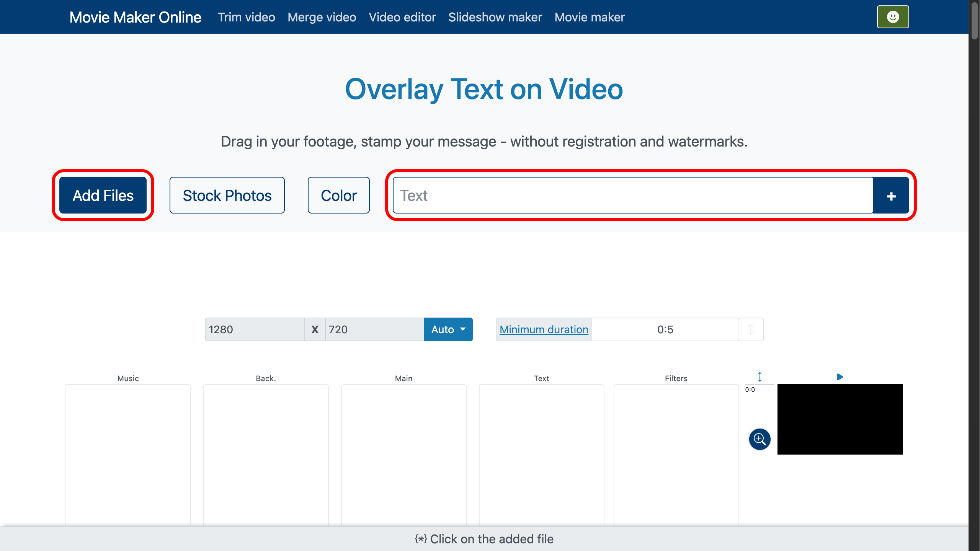980x551 pixels.
Task: Click the Movie Maker Online home link
Action: (136, 17)
